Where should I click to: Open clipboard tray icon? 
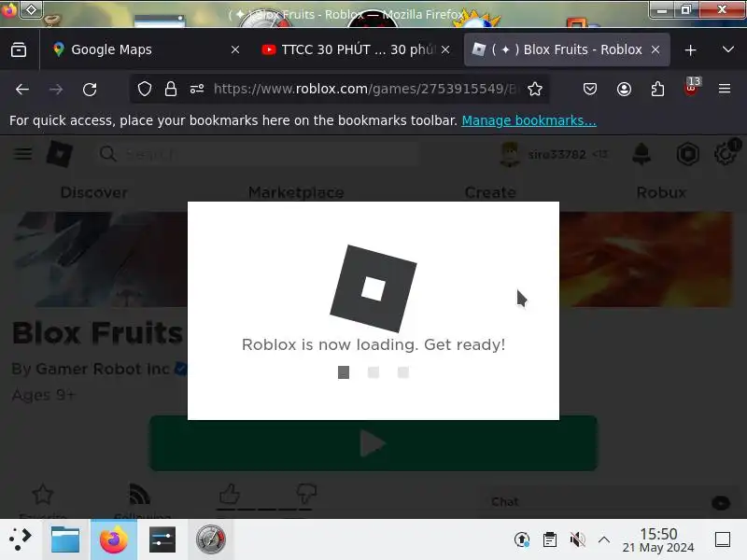coord(550,539)
